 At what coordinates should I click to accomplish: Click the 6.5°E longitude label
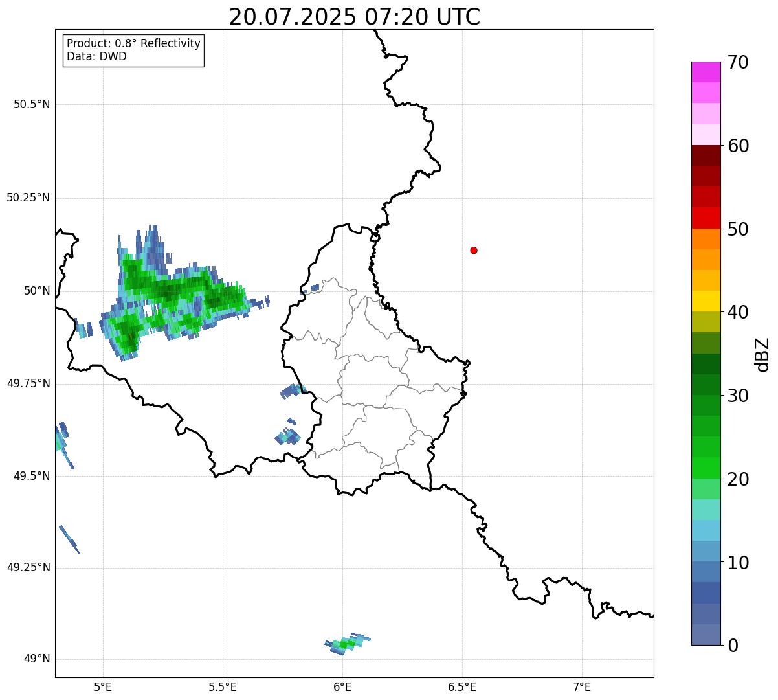point(462,686)
